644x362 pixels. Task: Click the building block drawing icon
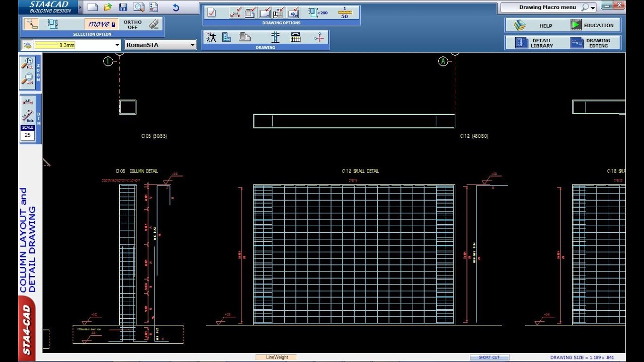pos(245,37)
